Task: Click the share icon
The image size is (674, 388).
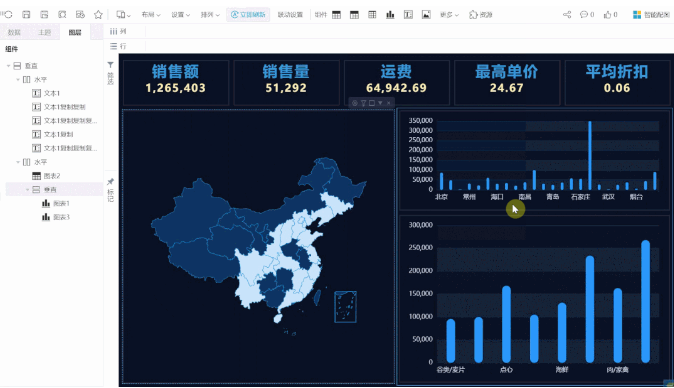Action: (x=567, y=15)
